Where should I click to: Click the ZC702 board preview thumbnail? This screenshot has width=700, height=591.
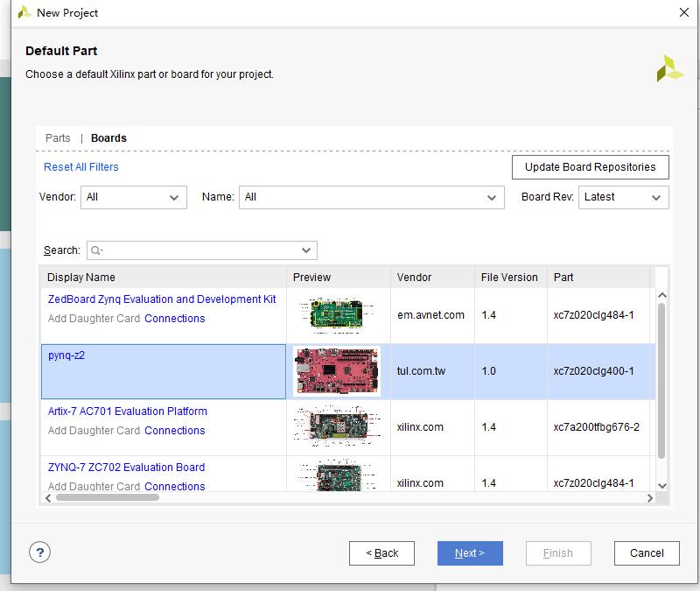338,475
